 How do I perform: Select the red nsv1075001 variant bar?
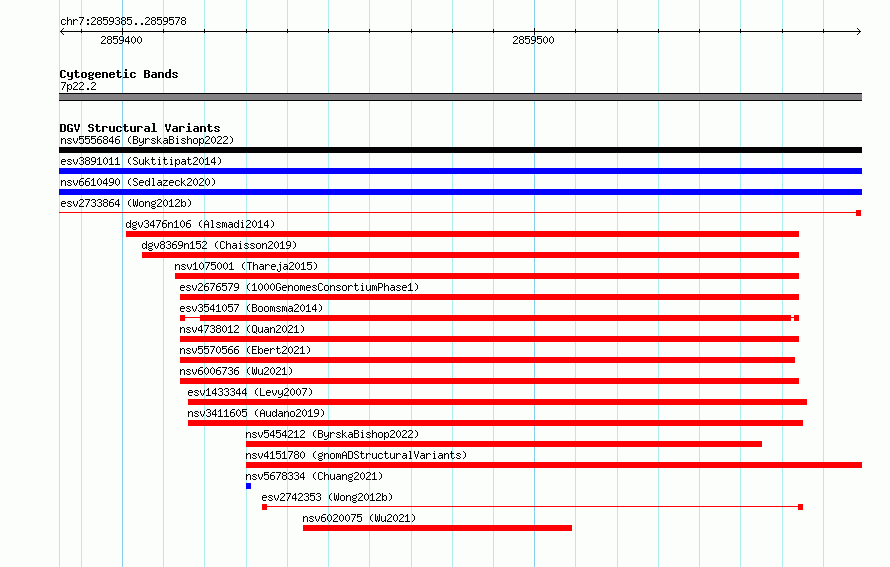tap(487, 276)
